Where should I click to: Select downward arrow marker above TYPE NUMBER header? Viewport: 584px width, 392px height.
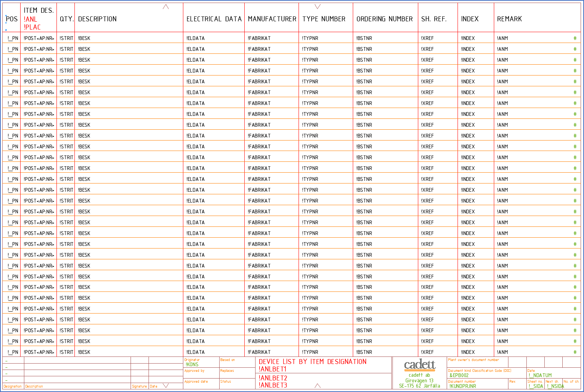318,6
